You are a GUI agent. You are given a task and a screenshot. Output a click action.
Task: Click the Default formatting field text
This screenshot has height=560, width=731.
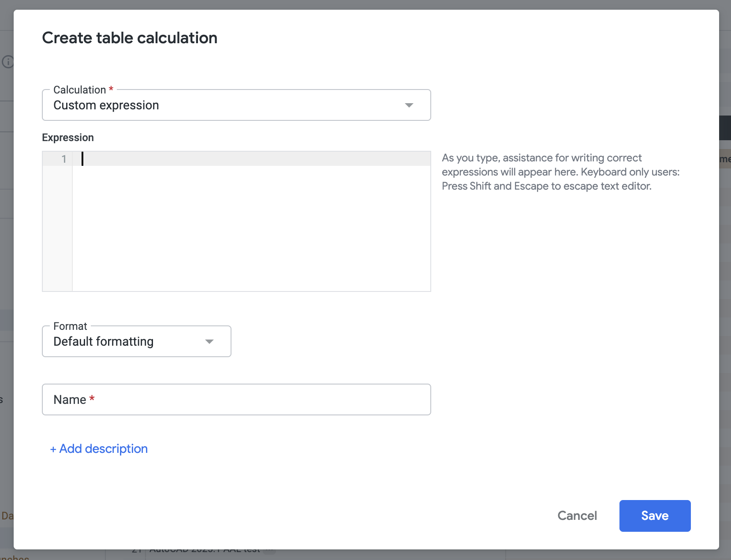(104, 342)
